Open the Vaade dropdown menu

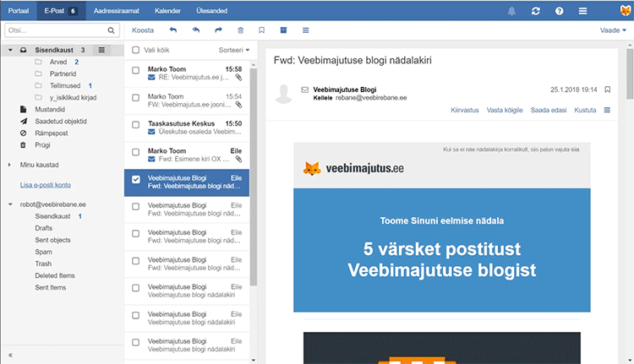click(613, 30)
